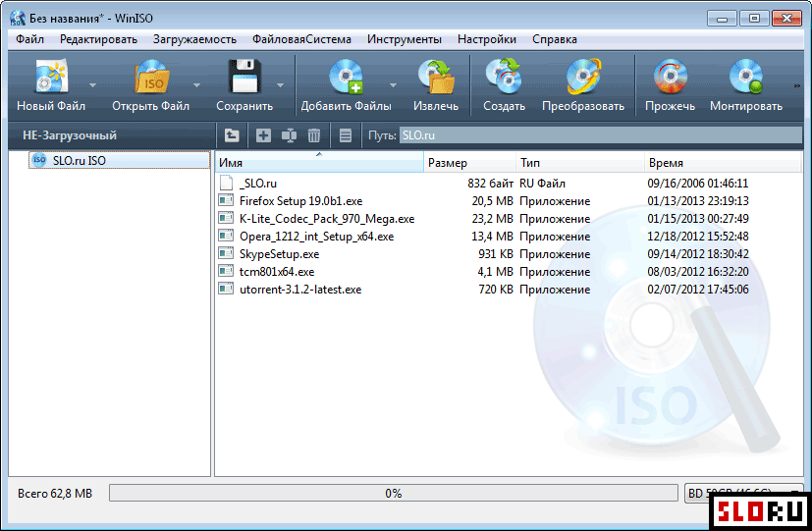Click the tcm801x64.exe file icon

226,271
